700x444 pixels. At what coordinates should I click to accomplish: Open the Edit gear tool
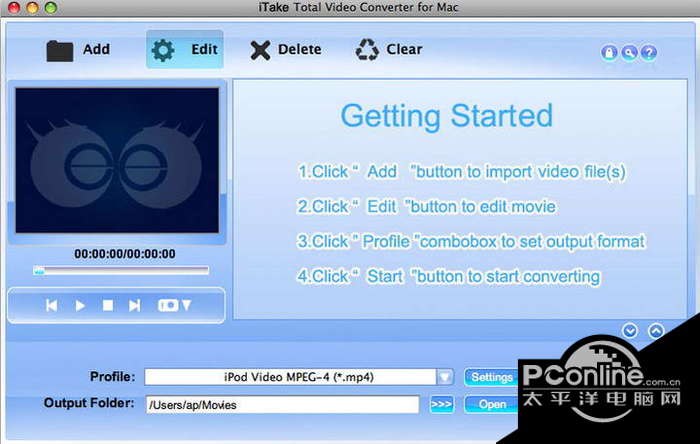(184, 50)
